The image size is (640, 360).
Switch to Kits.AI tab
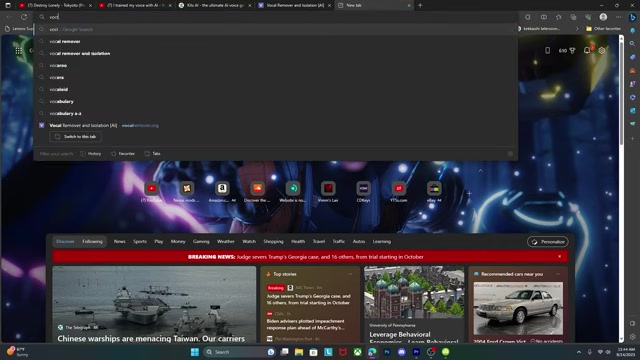point(215,5)
